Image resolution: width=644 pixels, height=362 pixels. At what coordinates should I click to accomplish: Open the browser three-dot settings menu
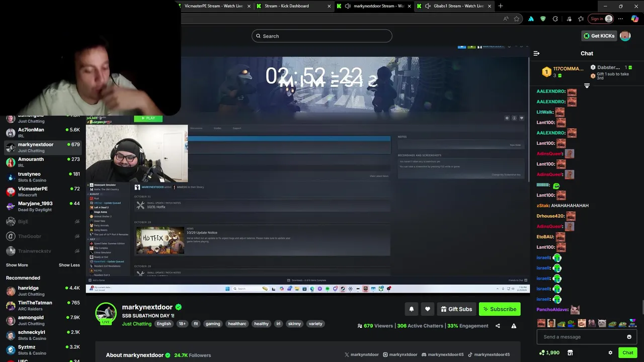[620, 19]
